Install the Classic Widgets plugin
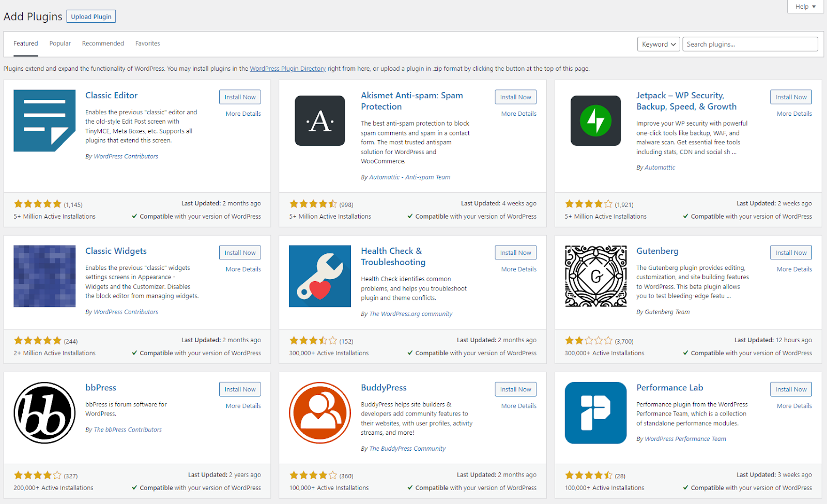827x504 pixels. point(240,253)
